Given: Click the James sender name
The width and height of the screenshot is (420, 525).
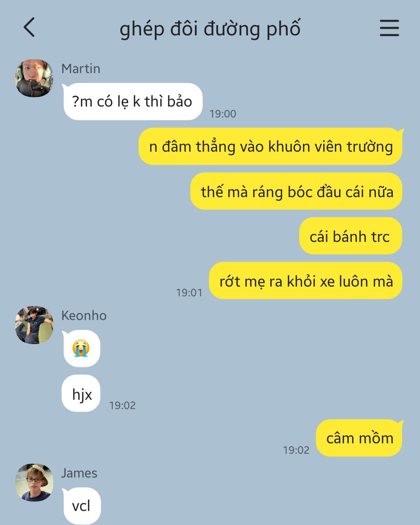Looking at the screenshot, I should click(79, 473).
